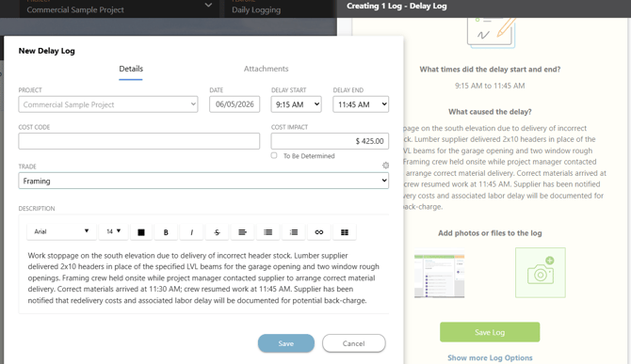Insert a hyperlink in description
The image size is (631, 364).
click(x=319, y=232)
